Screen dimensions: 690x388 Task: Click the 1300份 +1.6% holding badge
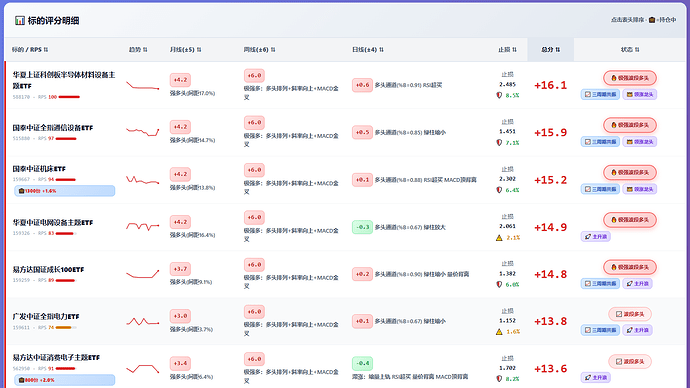(x=65, y=191)
